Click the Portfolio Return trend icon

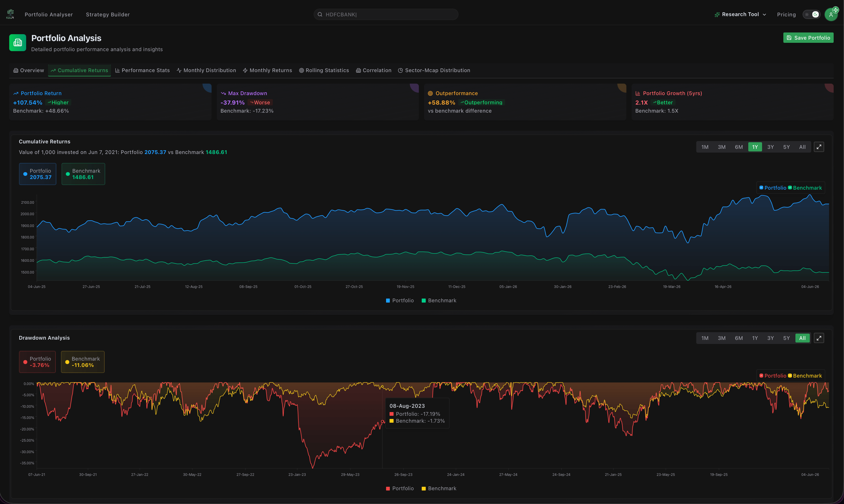(x=16, y=93)
